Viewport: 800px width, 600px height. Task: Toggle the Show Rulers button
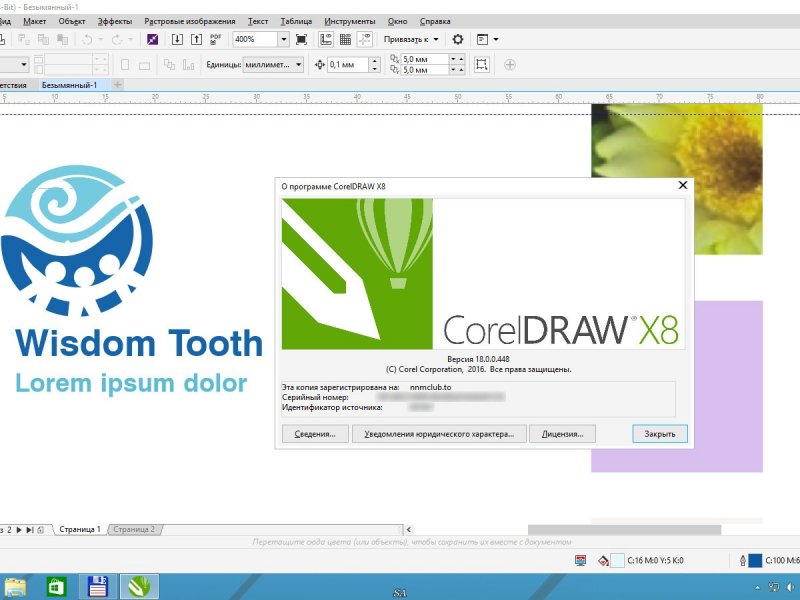point(326,39)
